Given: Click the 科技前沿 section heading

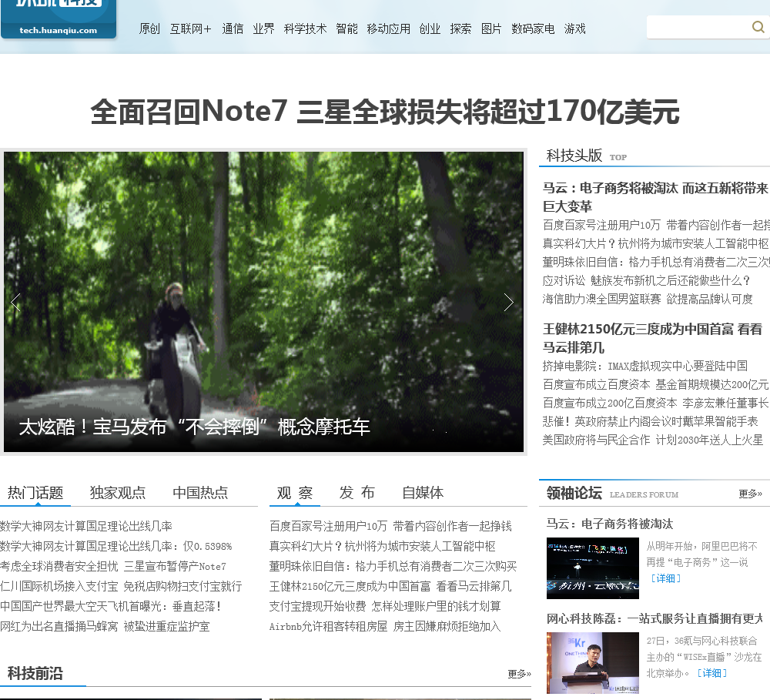Looking at the screenshot, I should coord(35,673).
